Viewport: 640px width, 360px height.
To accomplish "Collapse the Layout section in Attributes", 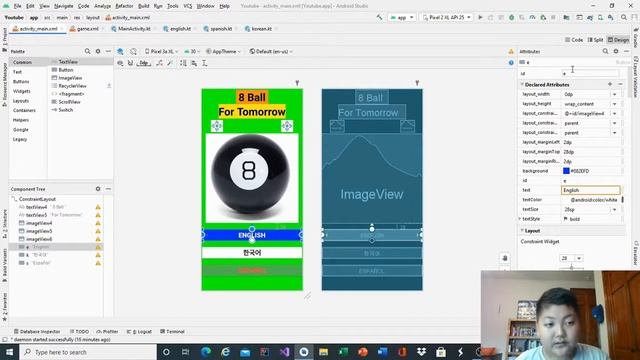I will click(522, 231).
